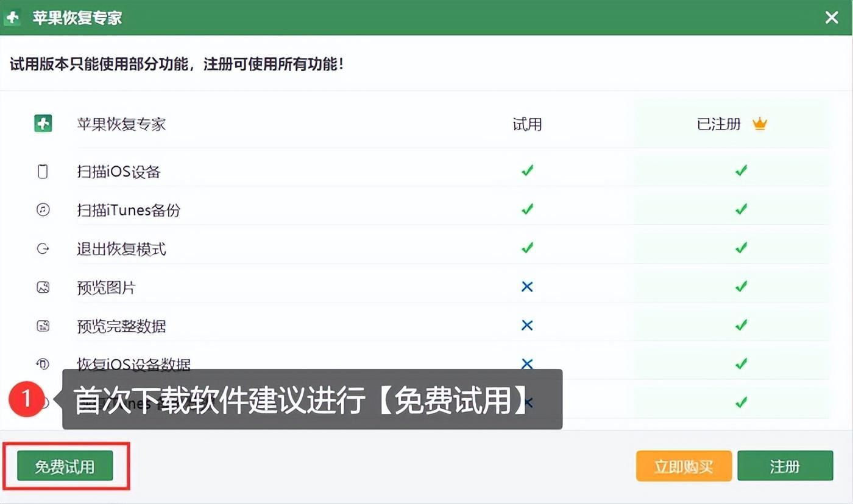
Task: Click the trial checkmark for 退出恢复模式
Action: click(528, 248)
